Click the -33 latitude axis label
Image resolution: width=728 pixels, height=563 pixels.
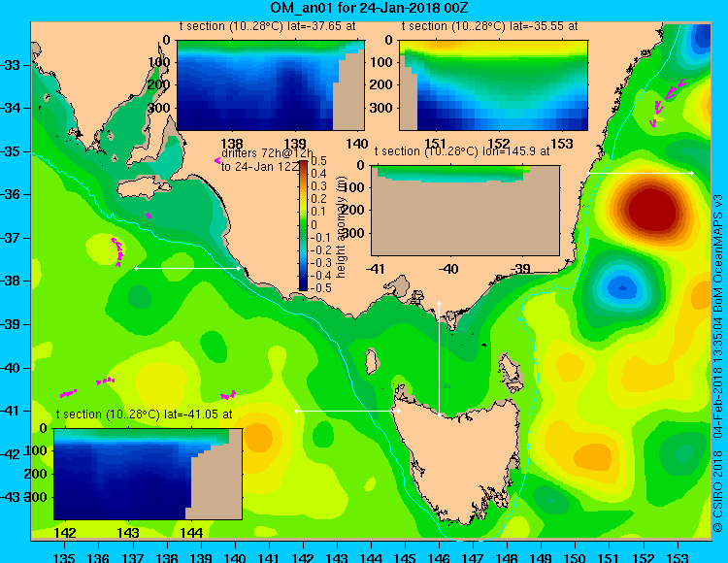click(x=11, y=65)
